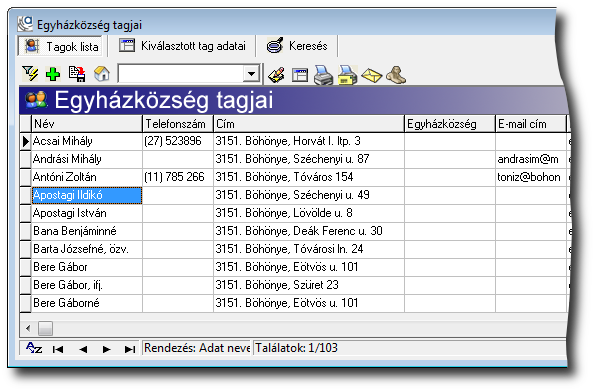Click Rendezés: Adat neve status field
606x391 pixels.
pos(196,348)
